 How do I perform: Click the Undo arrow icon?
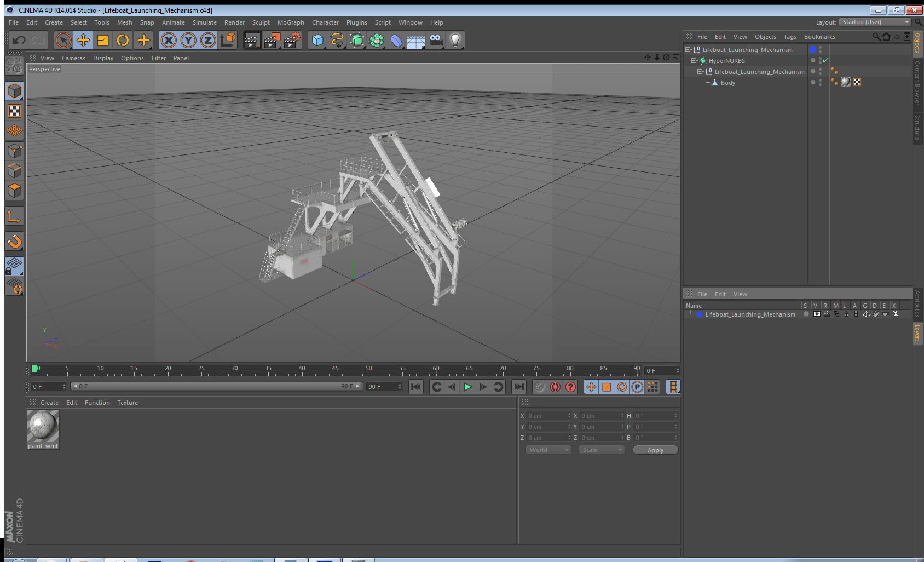[x=19, y=40]
